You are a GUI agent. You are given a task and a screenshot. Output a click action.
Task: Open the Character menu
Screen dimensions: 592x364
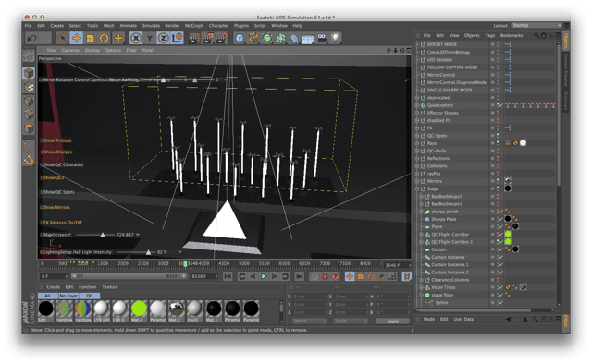[x=218, y=26]
